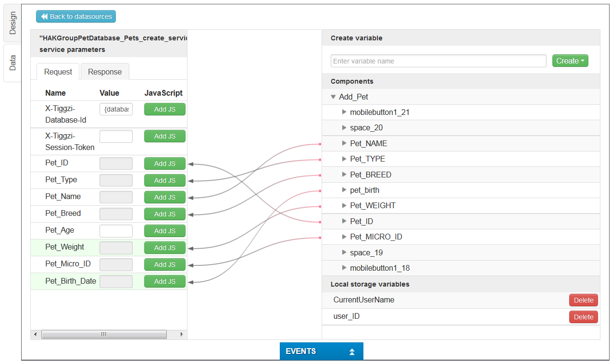This screenshot has height=364, width=611.
Task: Click Add JS for Pet_ID
Action: pyautogui.click(x=164, y=163)
